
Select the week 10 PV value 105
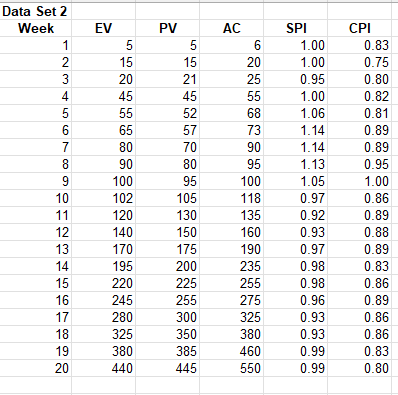167,198
